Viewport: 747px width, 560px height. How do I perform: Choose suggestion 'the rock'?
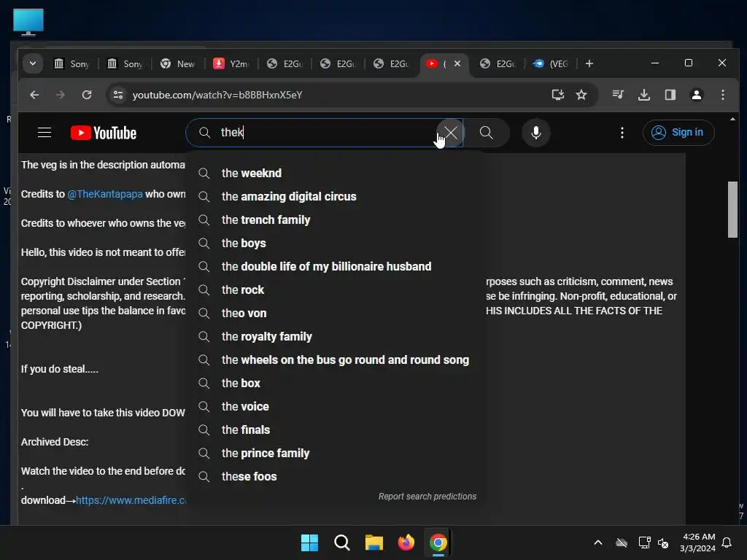[x=336, y=289]
